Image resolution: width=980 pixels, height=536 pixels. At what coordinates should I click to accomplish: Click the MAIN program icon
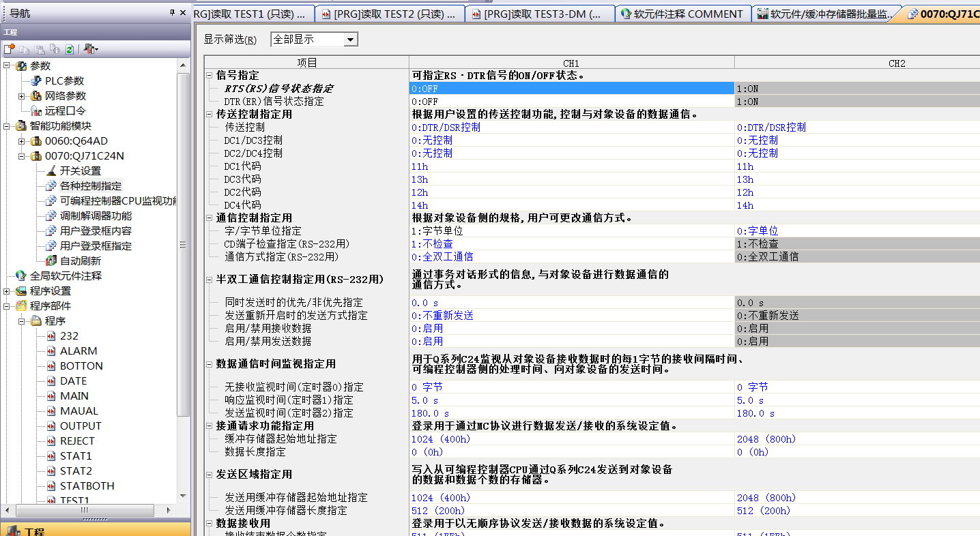point(51,396)
